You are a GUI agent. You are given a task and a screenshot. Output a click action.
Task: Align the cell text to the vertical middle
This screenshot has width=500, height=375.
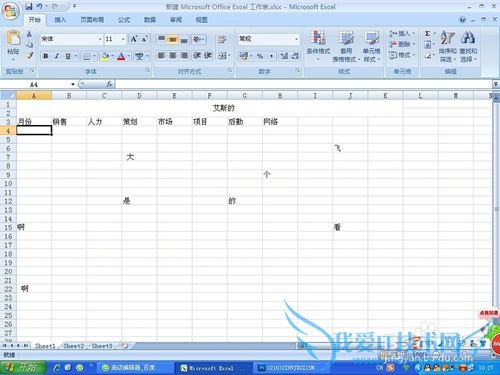[173, 39]
